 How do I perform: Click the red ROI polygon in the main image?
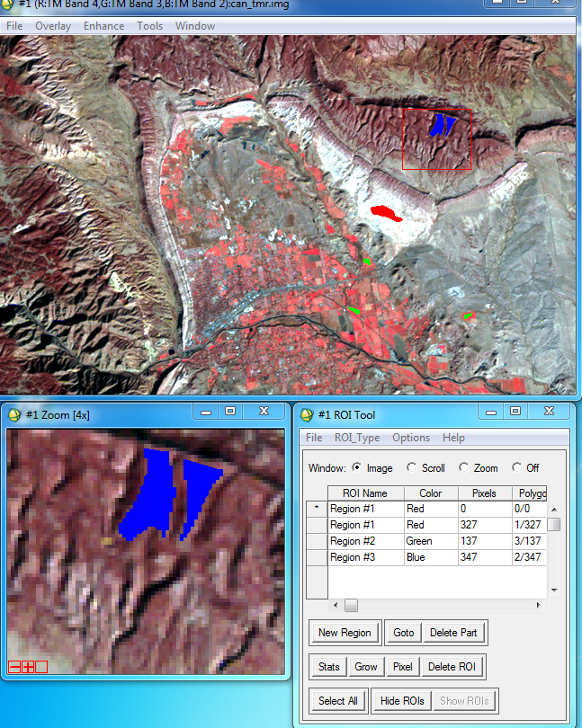[x=385, y=213]
